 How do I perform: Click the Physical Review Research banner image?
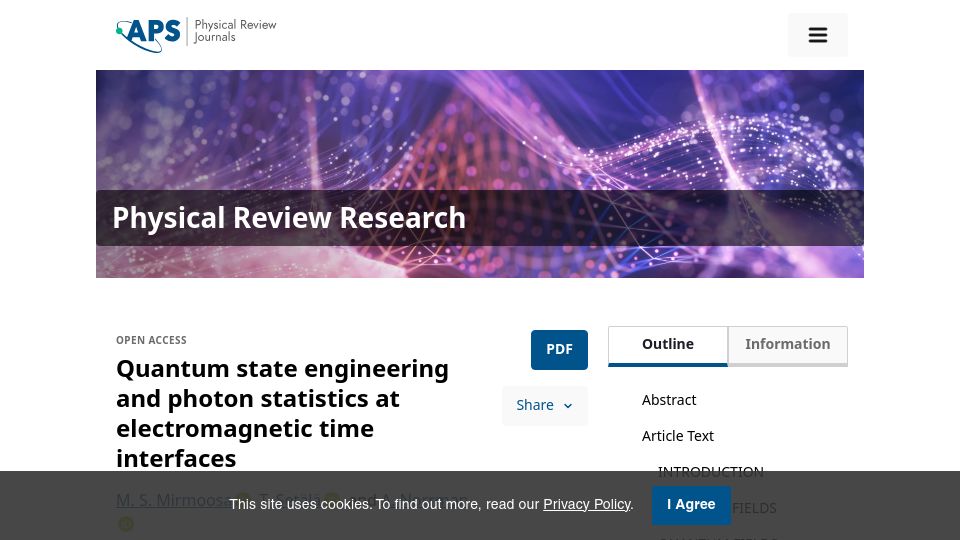pyautogui.click(x=479, y=174)
